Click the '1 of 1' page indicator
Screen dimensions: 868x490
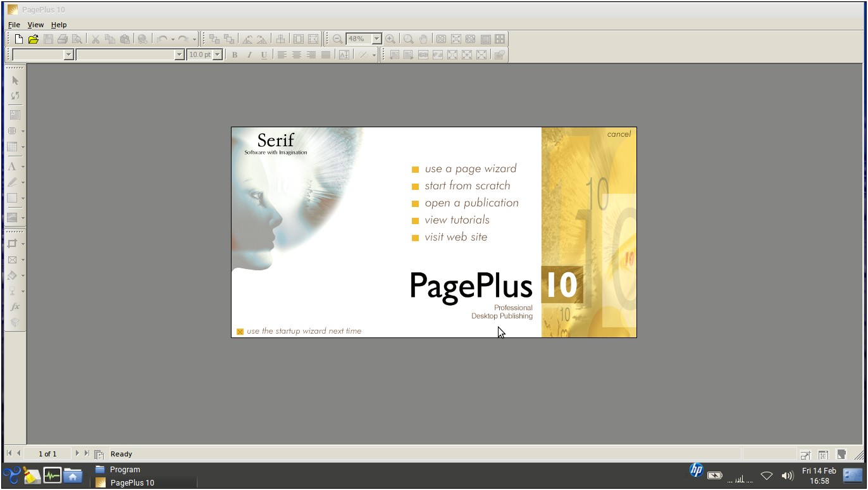click(x=47, y=454)
